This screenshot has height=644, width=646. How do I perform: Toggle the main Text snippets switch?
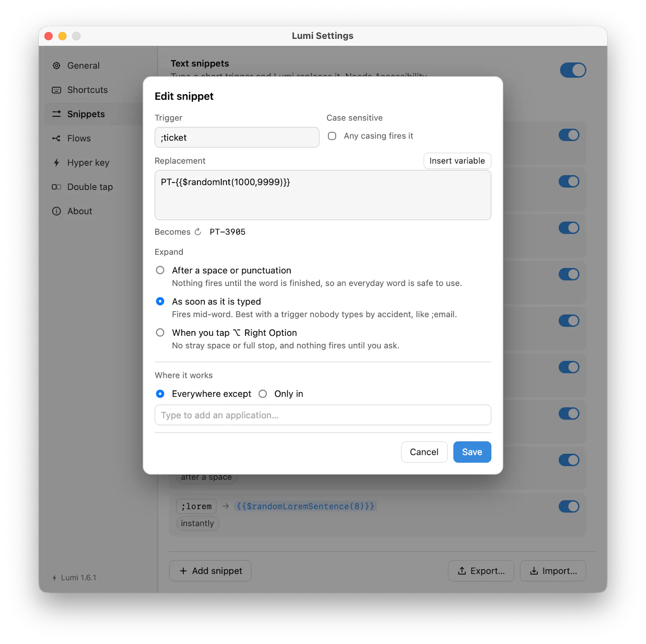[x=573, y=70]
